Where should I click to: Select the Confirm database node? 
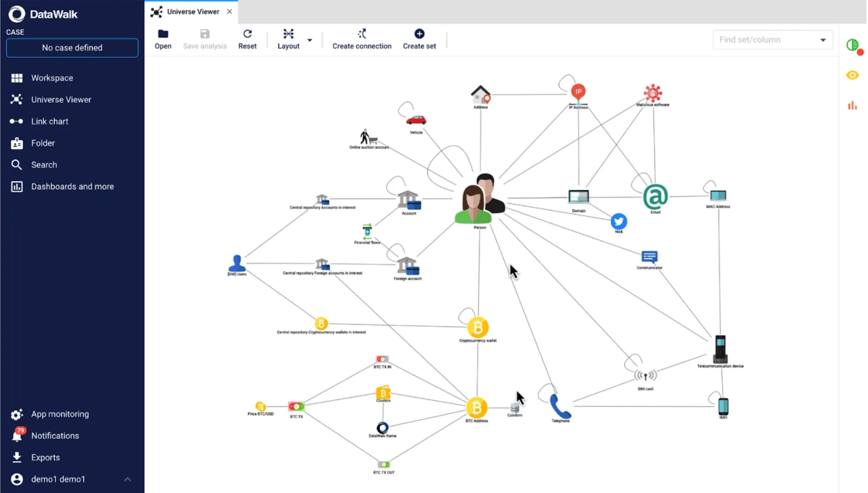pos(514,409)
